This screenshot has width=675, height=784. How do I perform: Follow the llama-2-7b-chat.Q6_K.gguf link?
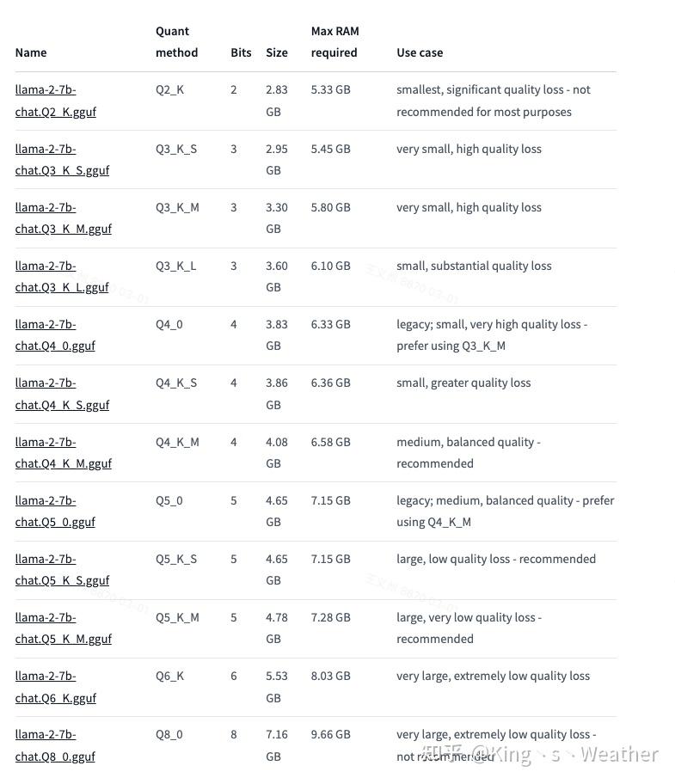click(x=56, y=687)
